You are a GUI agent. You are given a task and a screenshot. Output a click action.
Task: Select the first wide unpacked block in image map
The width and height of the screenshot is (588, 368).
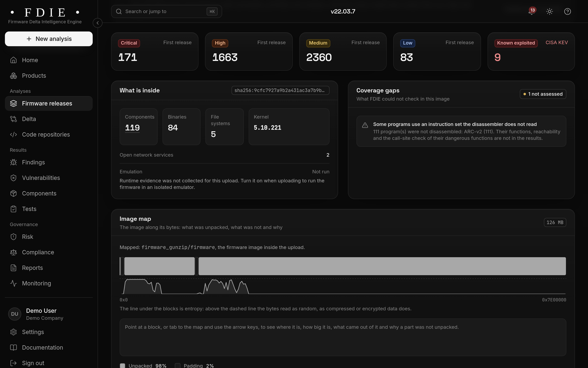[x=159, y=266]
